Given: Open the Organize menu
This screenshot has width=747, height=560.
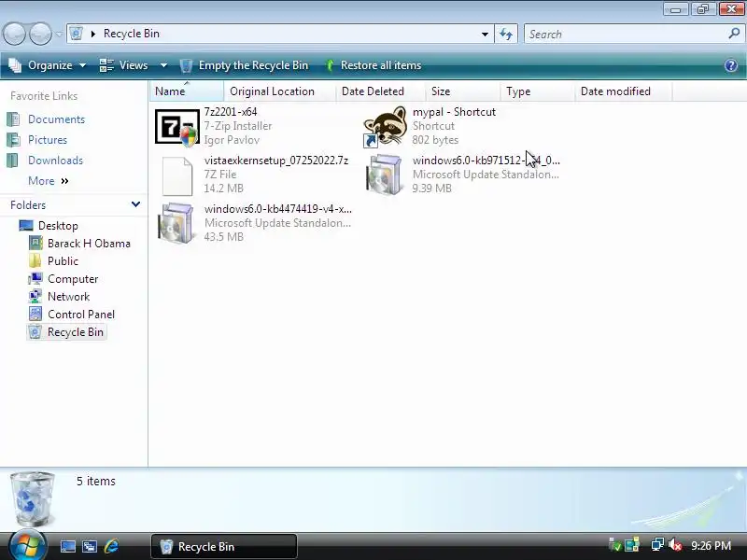Looking at the screenshot, I should click(x=48, y=65).
